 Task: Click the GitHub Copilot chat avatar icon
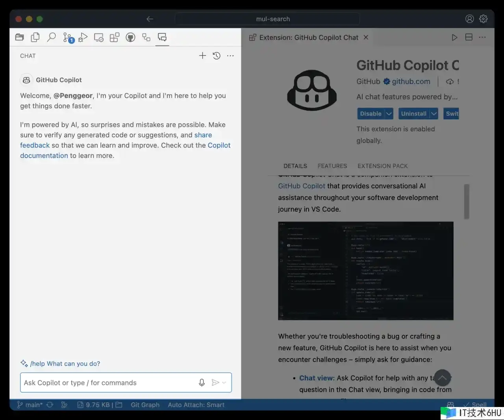[26, 80]
